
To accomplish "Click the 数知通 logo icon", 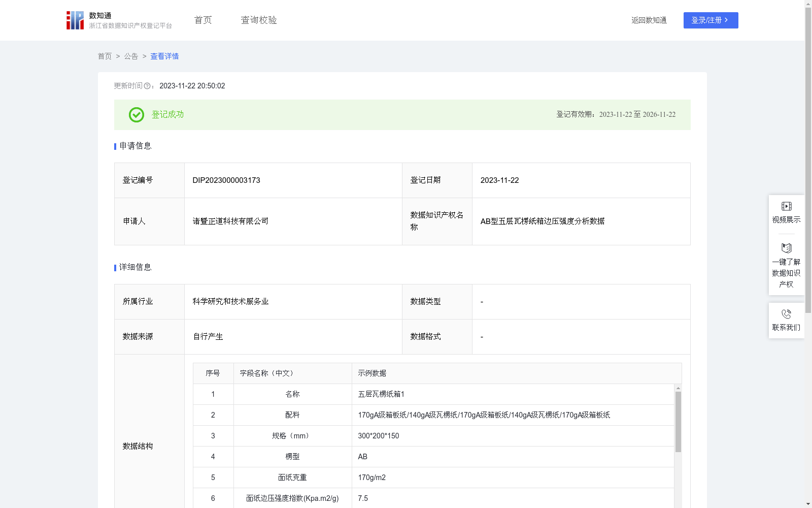I will (x=75, y=20).
